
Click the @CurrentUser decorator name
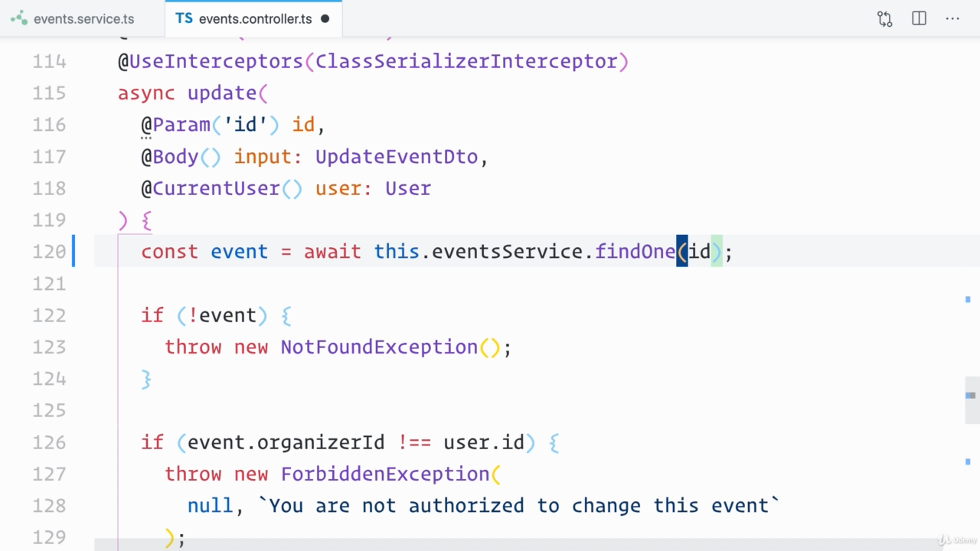click(216, 188)
